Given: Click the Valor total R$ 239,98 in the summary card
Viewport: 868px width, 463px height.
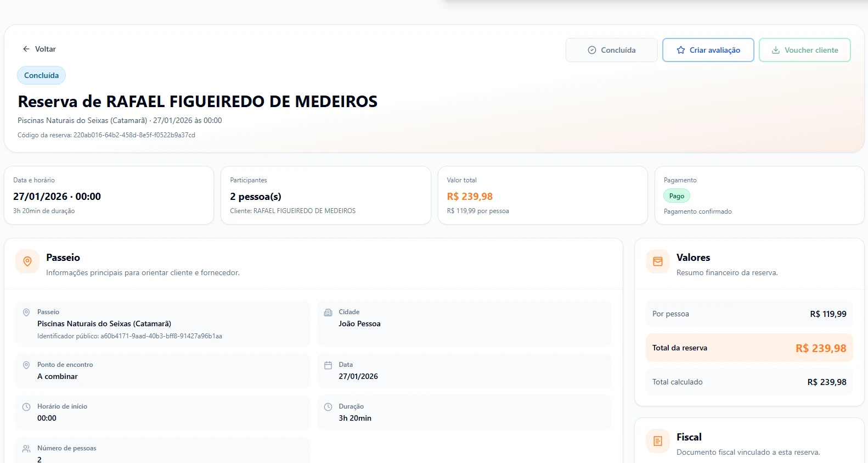Looking at the screenshot, I should tap(470, 197).
